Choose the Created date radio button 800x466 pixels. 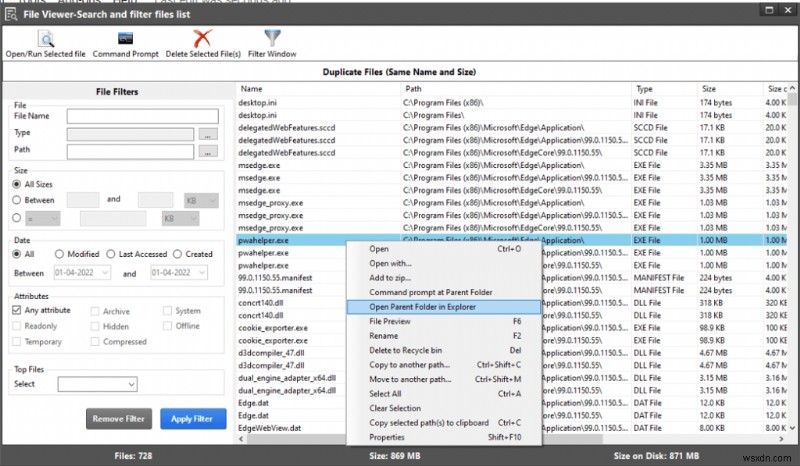pos(177,254)
